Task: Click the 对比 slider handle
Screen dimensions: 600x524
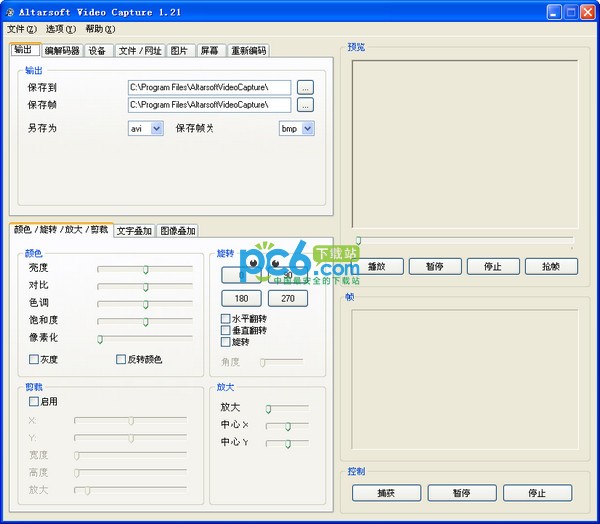Action: tap(145, 287)
